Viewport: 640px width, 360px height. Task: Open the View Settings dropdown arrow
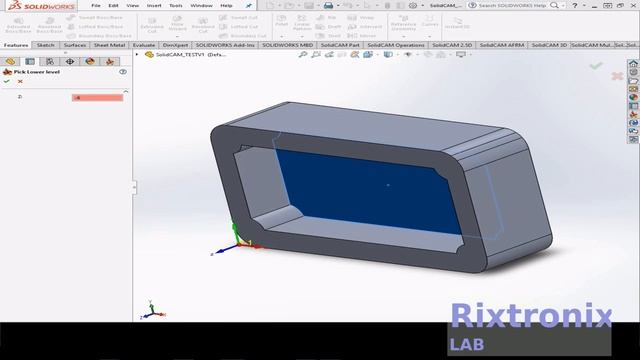tap(470, 54)
